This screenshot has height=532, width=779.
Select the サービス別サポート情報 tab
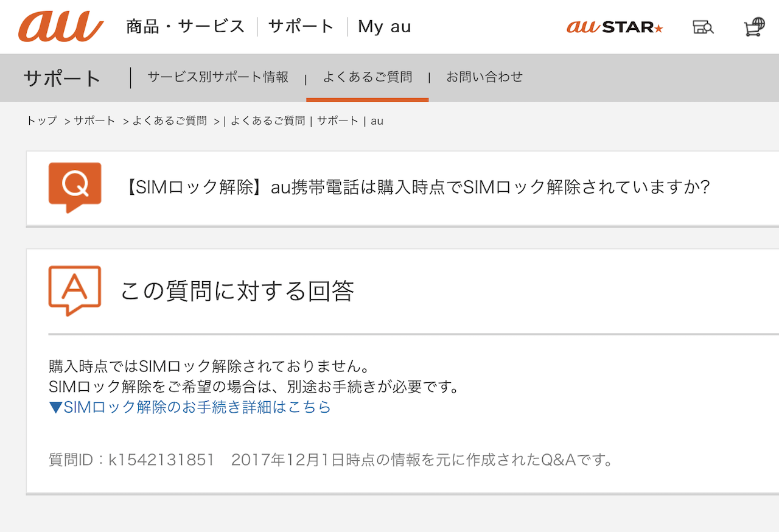pyautogui.click(x=218, y=77)
